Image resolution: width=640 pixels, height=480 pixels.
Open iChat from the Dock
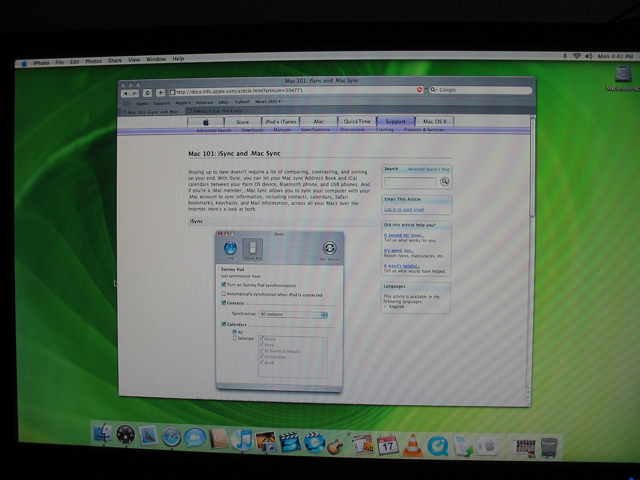pos(194,438)
